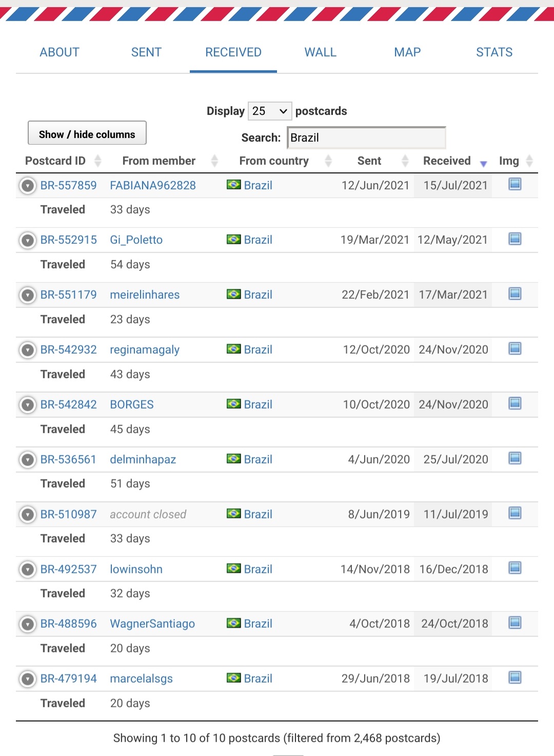This screenshot has width=554, height=756.
Task: View image icon for BR-536561 postcard
Action: (515, 458)
